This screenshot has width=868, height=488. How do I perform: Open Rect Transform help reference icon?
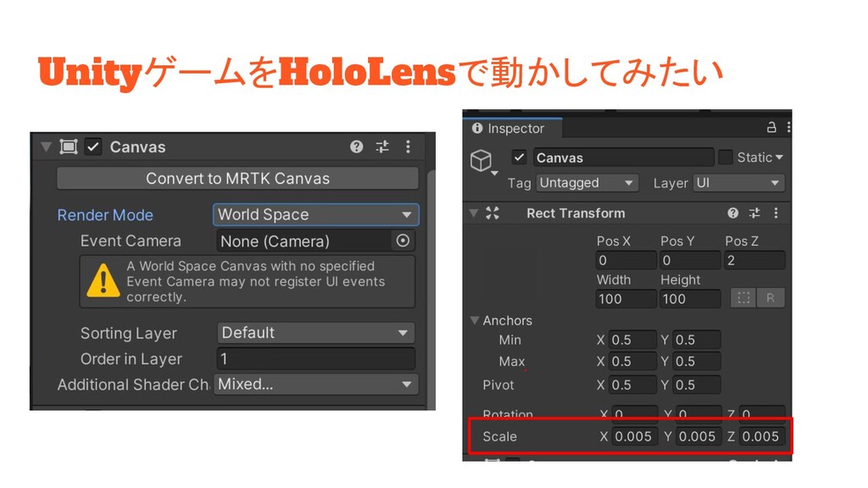(733, 213)
